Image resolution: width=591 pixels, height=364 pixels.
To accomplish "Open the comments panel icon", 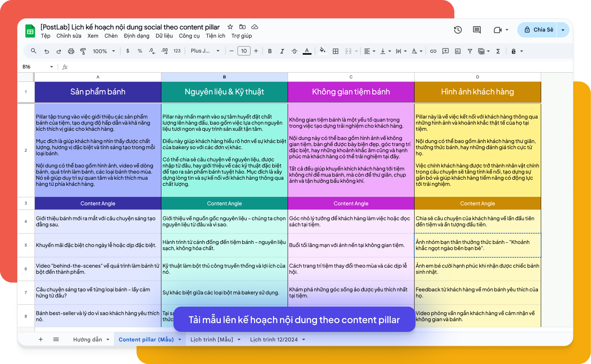I will pyautogui.click(x=477, y=30).
